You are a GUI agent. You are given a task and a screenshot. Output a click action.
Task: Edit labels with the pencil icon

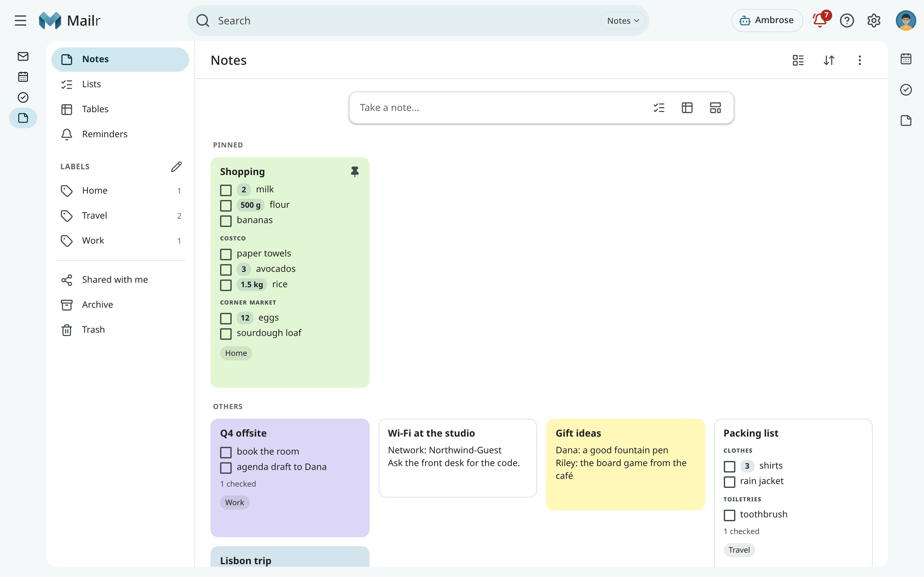(176, 167)
